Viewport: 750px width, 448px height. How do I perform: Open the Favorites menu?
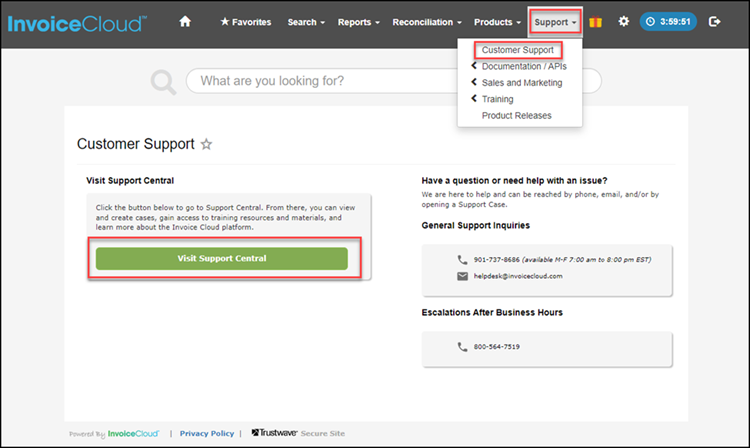coord(245,22)
